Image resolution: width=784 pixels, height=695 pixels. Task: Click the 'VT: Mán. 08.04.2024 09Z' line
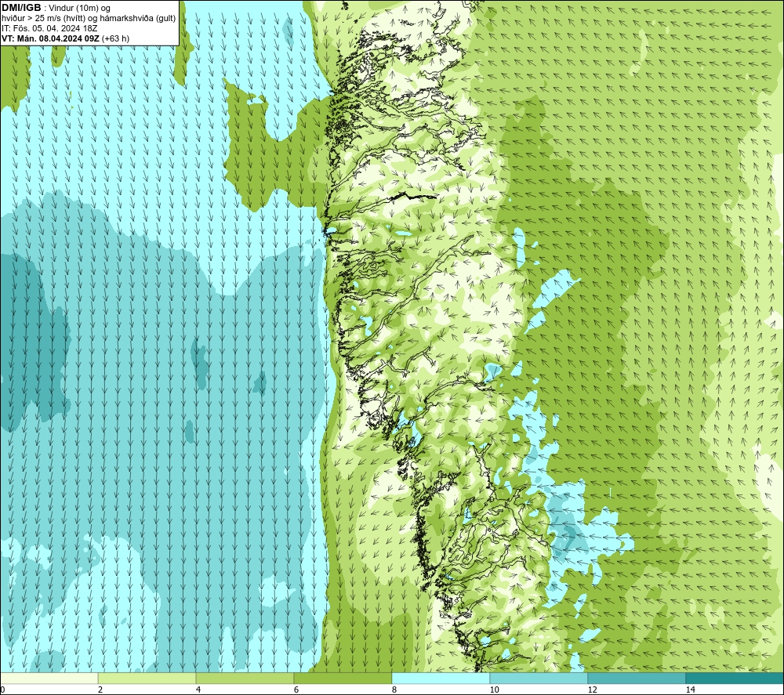coord(51,38)
